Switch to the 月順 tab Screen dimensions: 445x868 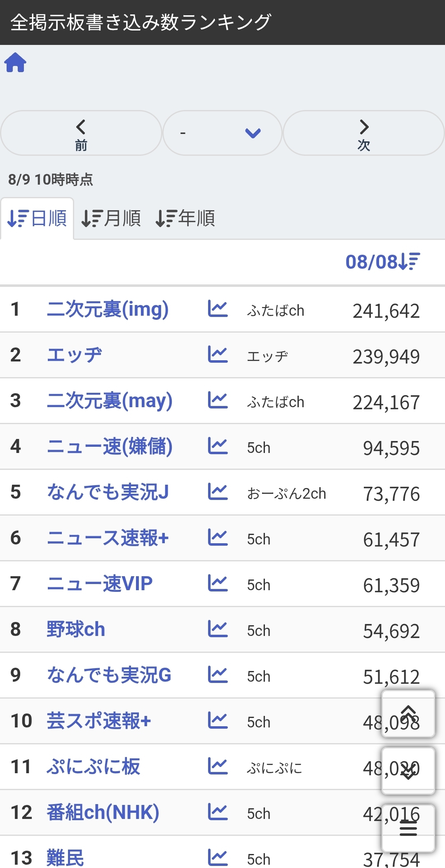point(111,218)
